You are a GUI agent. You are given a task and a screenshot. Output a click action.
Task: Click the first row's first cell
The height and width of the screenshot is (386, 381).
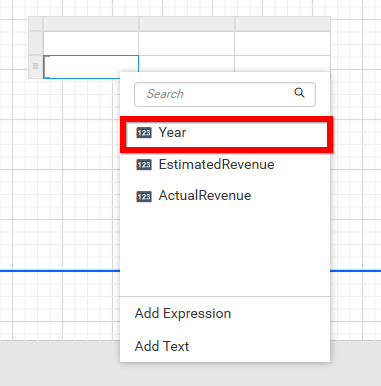[91, 43]
